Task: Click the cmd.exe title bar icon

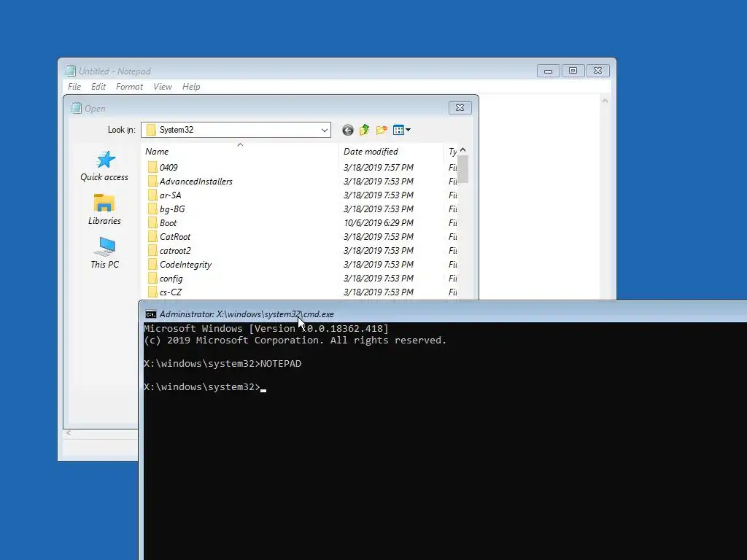Action: pyautogui.click(x=150, y=314)
